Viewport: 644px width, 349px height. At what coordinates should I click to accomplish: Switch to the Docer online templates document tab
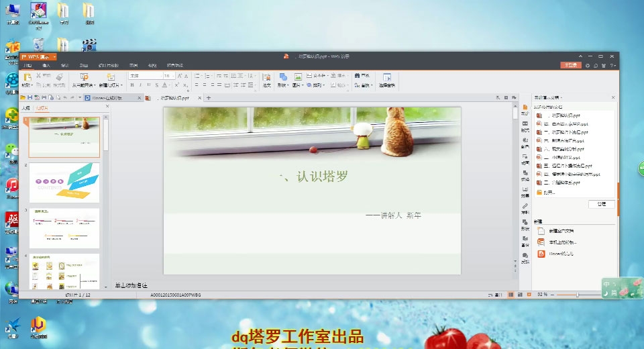(x=113, y=98)
